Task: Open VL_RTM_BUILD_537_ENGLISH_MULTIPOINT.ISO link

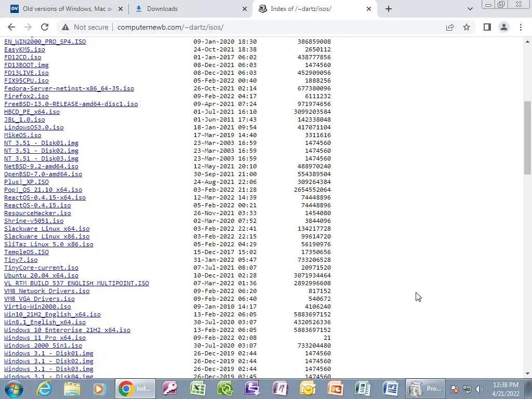Action: pos(76,283)
